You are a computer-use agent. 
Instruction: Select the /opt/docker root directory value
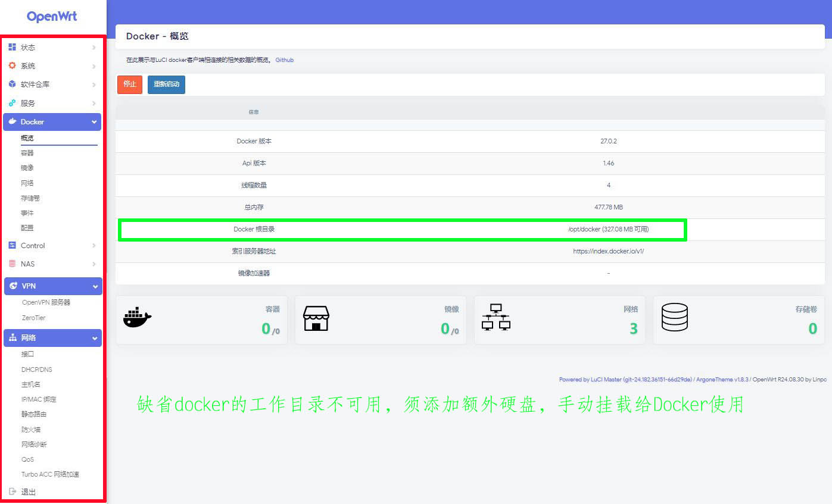click(609, 229)
